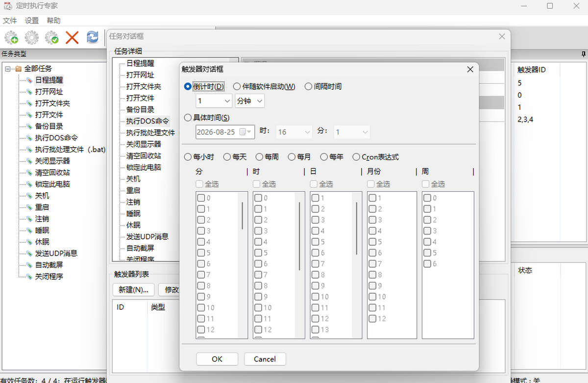
Task: Click the pin icon on the task type panel
Action: coord(583,53)
